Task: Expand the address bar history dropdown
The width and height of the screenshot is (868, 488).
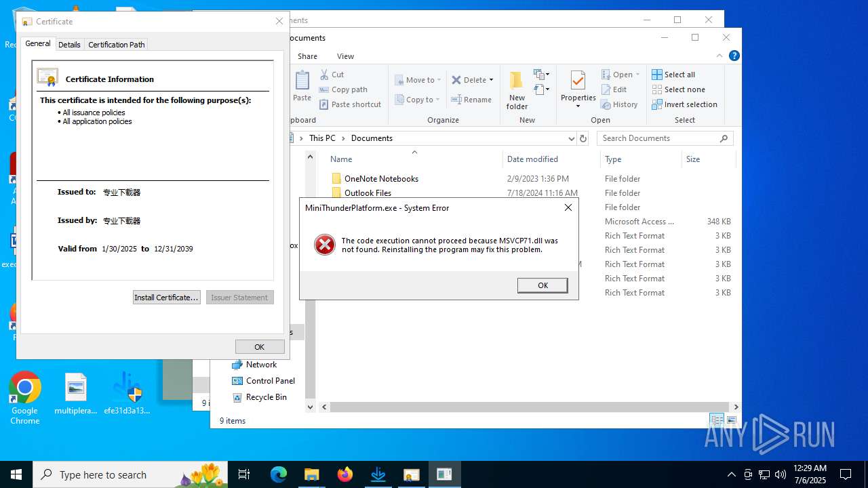Action: point(571,138)
